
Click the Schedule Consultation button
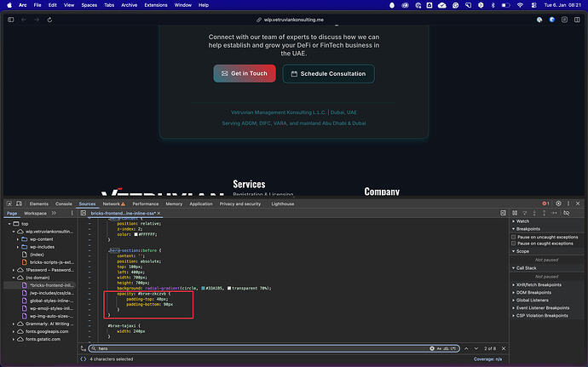pos(328,74)
